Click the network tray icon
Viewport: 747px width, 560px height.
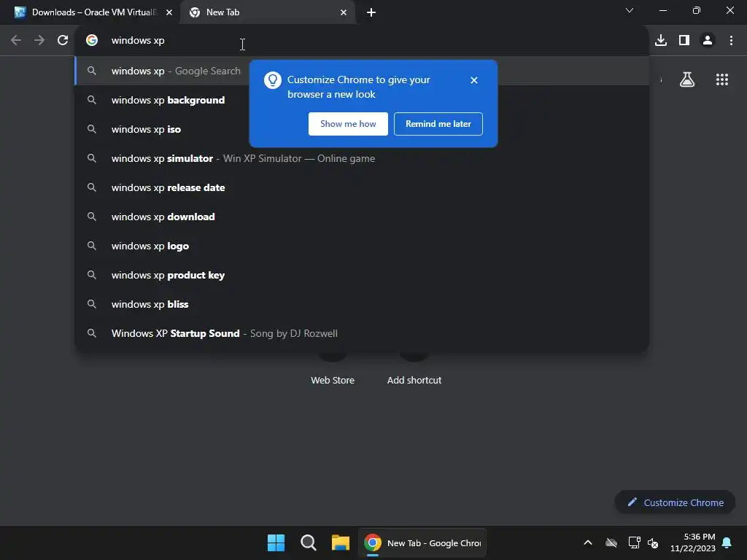[x=634, y=542]
